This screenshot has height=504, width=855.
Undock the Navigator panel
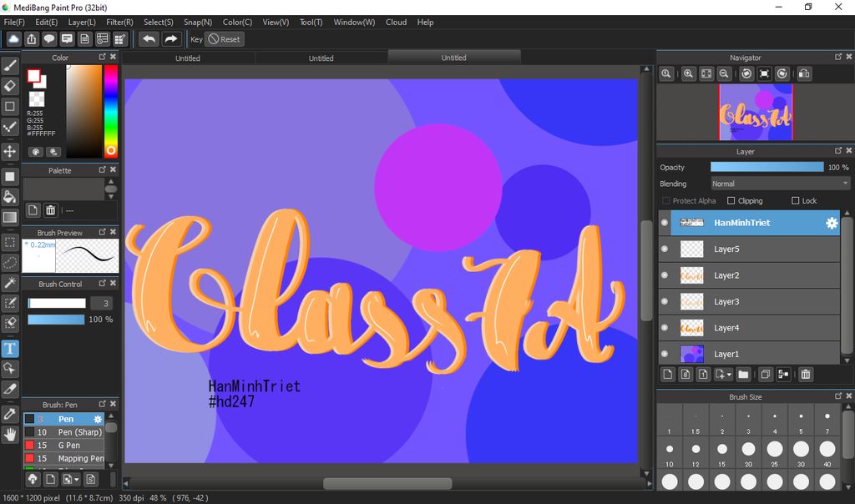838,57
